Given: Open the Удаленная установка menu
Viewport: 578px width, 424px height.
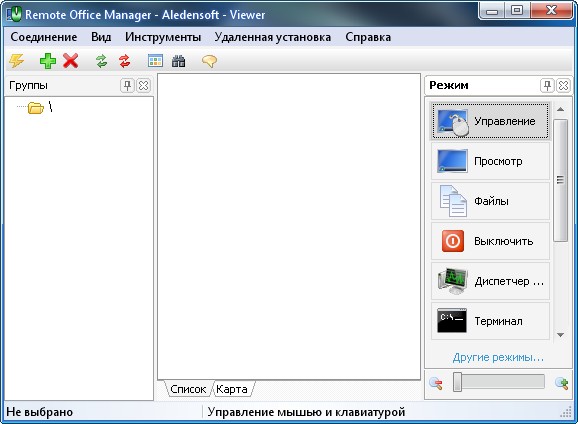Looking at the screenshot, I should pyautogui.click(x=273, y=37).
